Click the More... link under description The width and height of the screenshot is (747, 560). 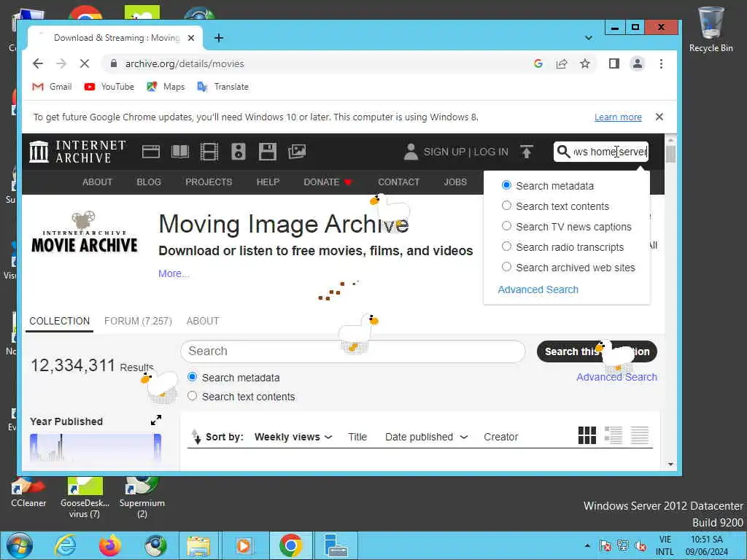(x=174, y=273)
